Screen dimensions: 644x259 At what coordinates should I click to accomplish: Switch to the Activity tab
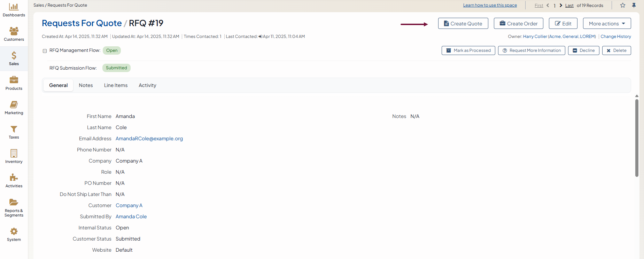[147, 85]
